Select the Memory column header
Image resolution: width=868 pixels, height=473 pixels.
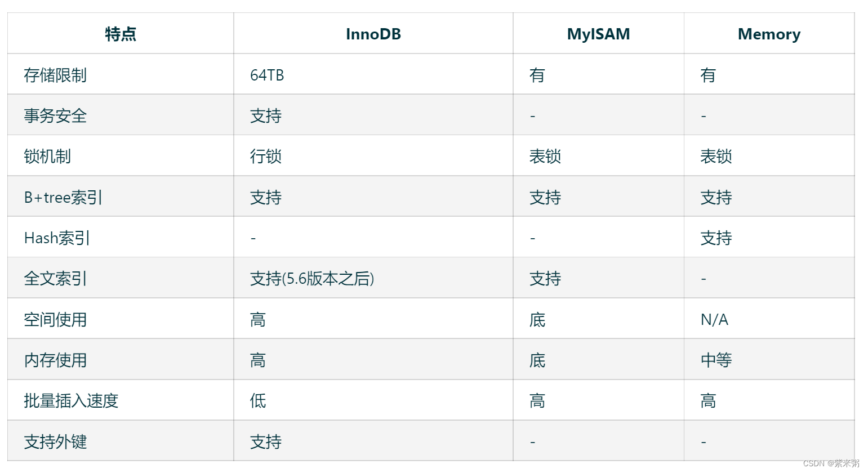tap(769, 34)
